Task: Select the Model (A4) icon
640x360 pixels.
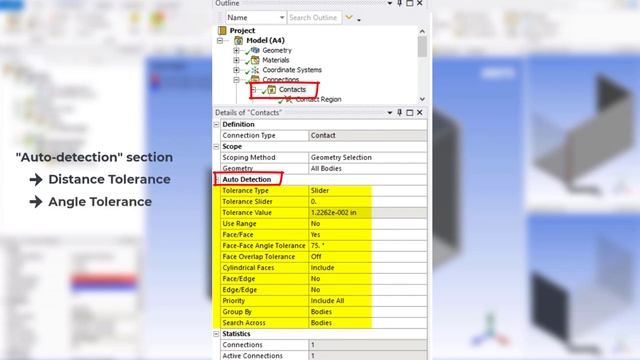Action: 238,40
